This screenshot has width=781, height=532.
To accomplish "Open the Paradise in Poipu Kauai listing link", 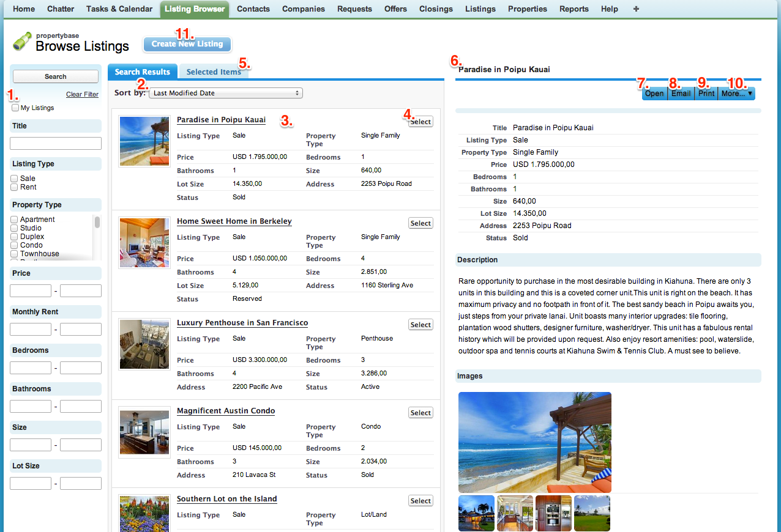I will tap(221, 119).
